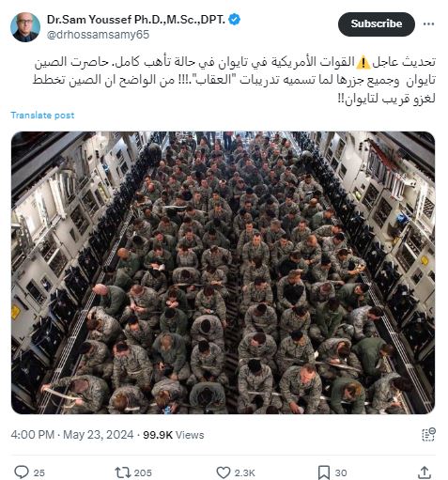The height and width of the screenshot is (480, 448).
Task: Click the 205 reposts count
Action: click(x=143, y=472)
